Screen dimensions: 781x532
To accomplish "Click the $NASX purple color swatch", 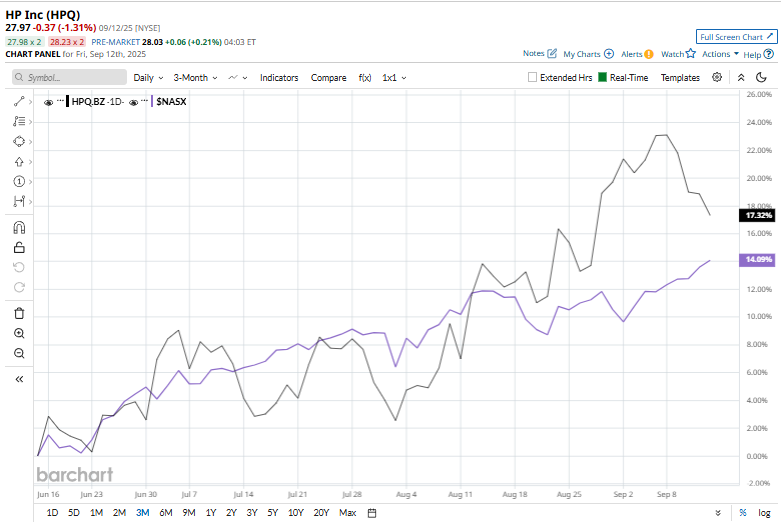I will [152, 102].
